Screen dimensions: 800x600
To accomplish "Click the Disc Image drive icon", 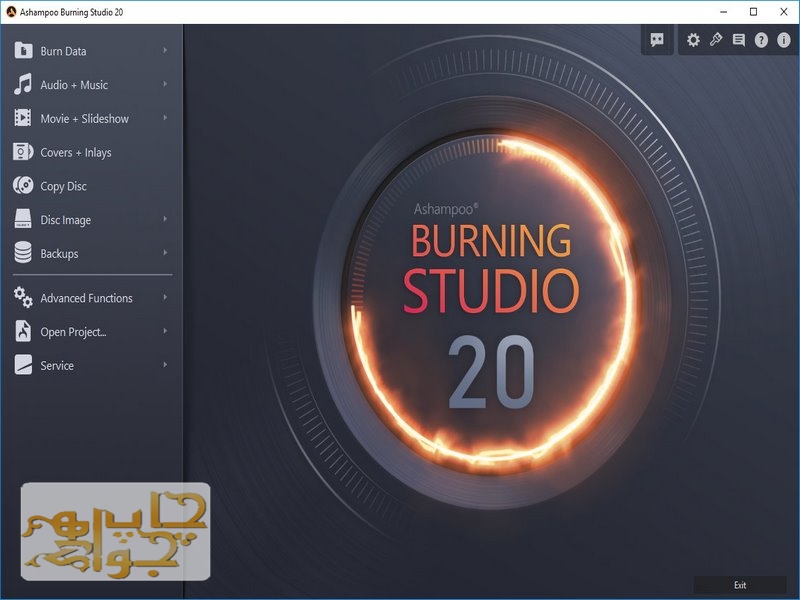I will [23, 219].
